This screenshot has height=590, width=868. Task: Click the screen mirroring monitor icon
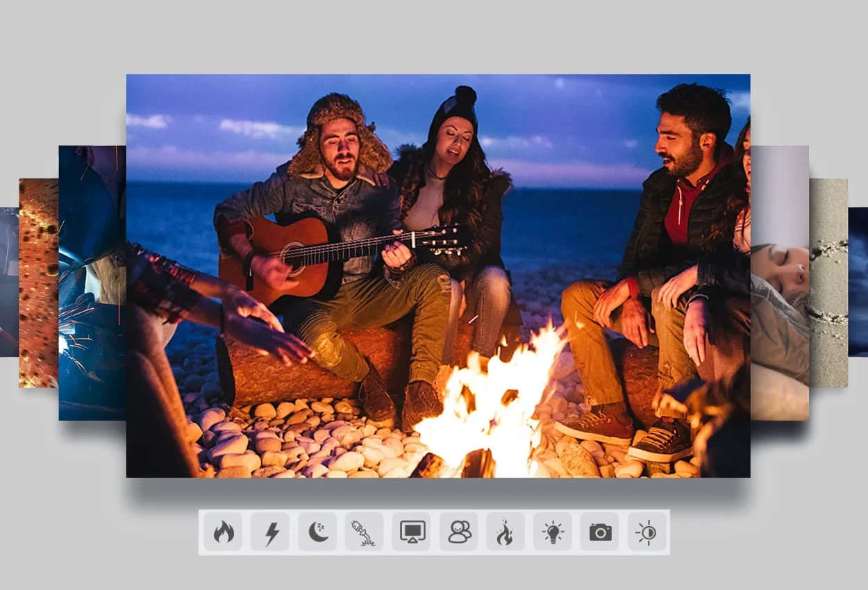[411, 532]
